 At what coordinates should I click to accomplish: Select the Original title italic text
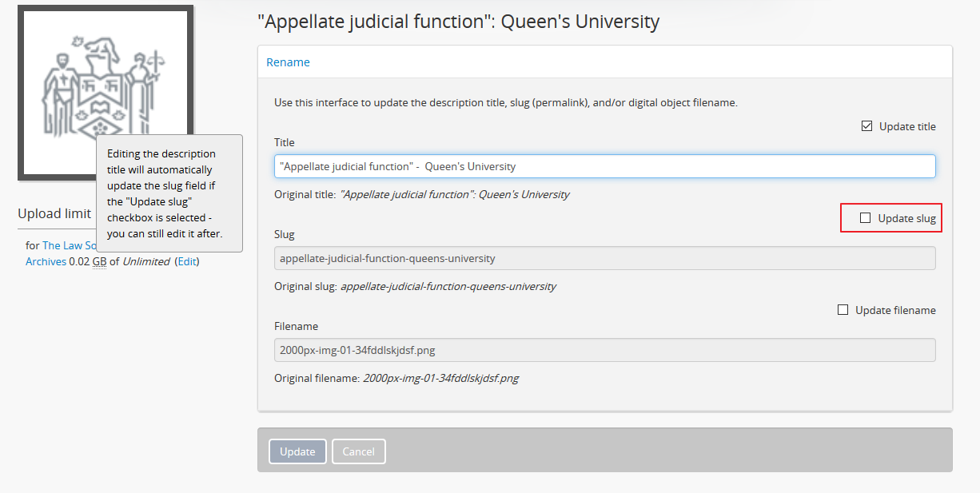coord(454,194)
